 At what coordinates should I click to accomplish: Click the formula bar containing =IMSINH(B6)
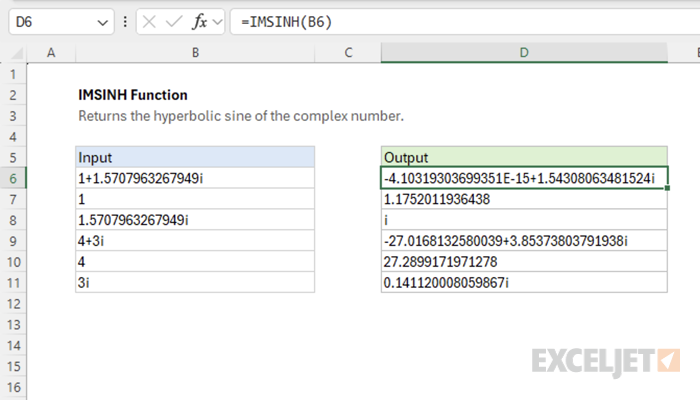pyautogui.click(x=465, y=22)
